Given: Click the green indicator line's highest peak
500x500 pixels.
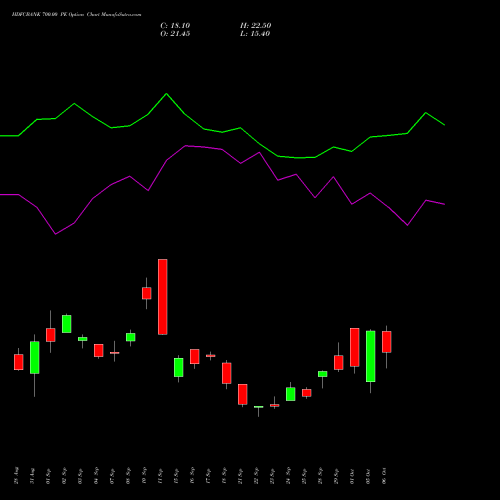Looking at the screenshot, I should (167, 94).
